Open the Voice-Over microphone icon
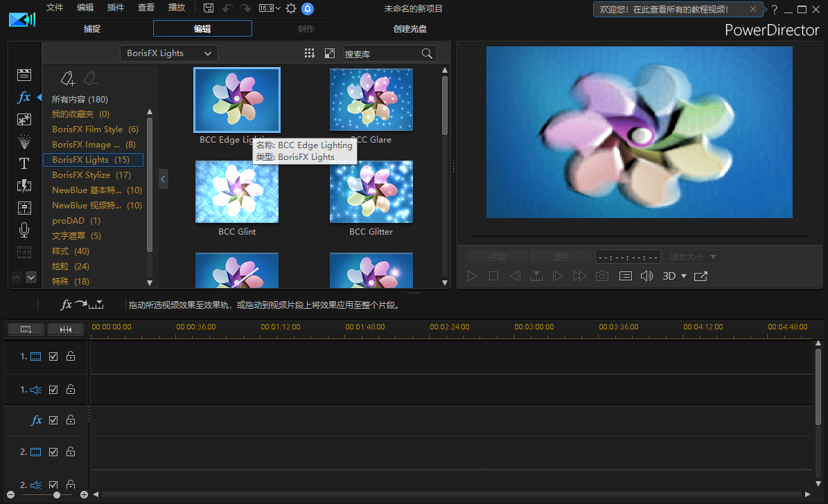Screen dimensions: 828x504 (x=24, y=230)
